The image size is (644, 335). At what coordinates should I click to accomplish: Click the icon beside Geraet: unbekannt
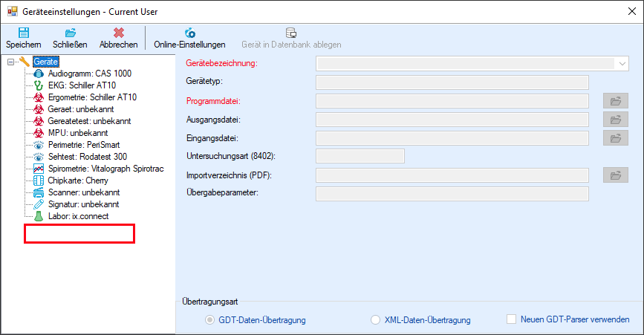click(x=39, y=109)
